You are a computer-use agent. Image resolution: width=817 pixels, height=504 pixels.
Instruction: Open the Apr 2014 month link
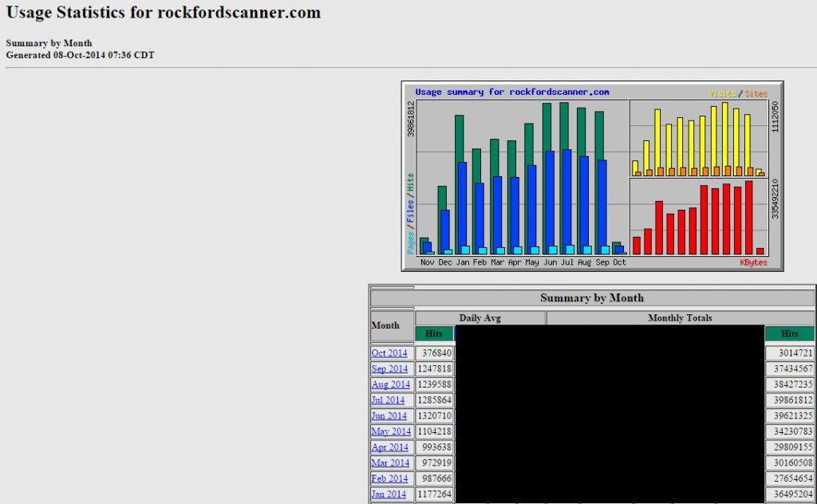coord(389,447)
